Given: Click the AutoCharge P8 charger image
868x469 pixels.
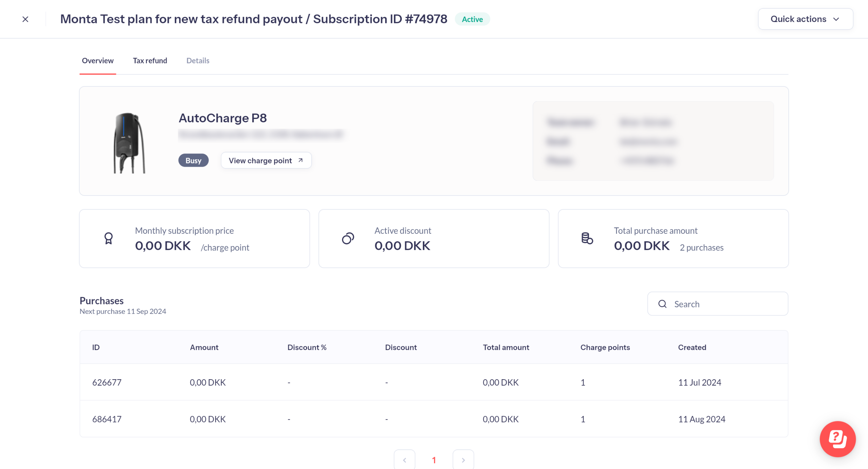Looking at the screenshot, I should (129, 143).
